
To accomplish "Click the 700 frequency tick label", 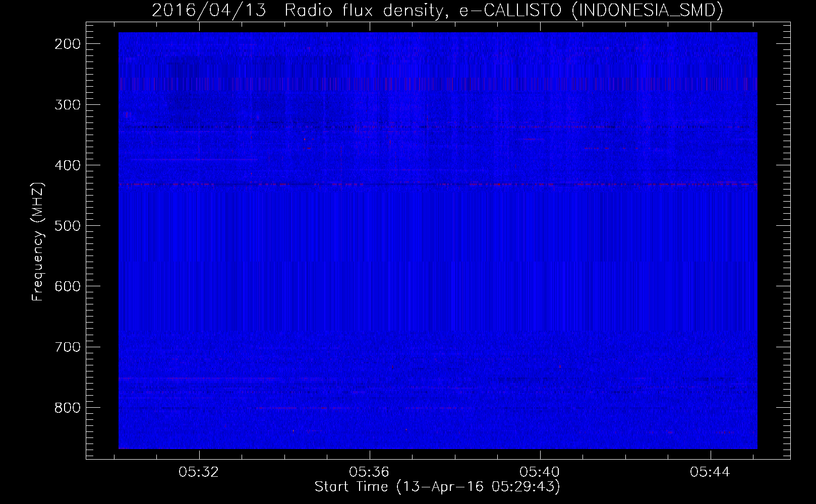I will 68,347.
